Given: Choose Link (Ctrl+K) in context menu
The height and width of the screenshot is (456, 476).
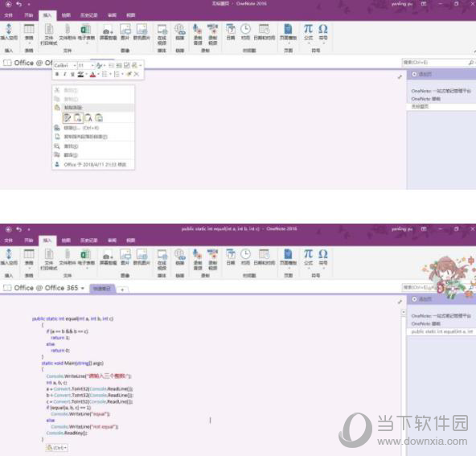Looking at the screenshot, I should (93, 128).
